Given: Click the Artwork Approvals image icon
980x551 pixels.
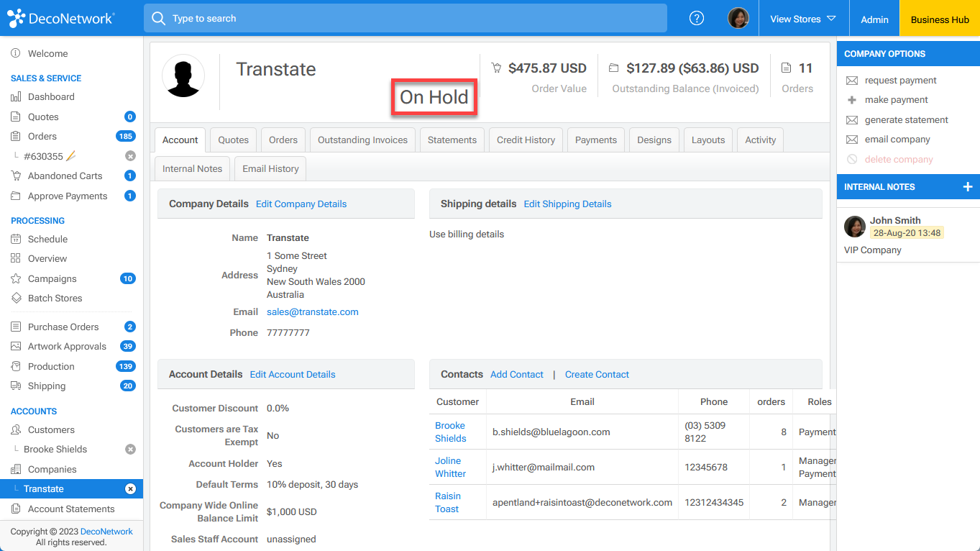Looking at the screenshot, I should [x=16, y=347].
